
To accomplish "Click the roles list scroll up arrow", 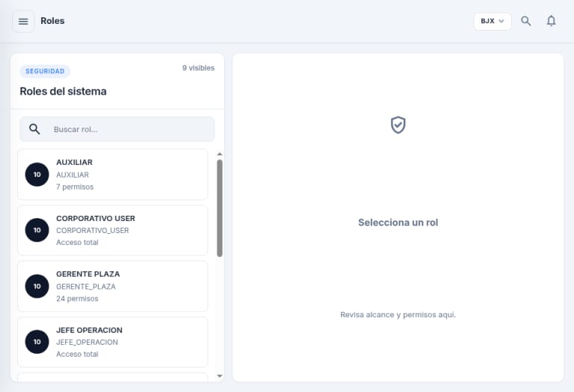I will (x=220, y=154).
